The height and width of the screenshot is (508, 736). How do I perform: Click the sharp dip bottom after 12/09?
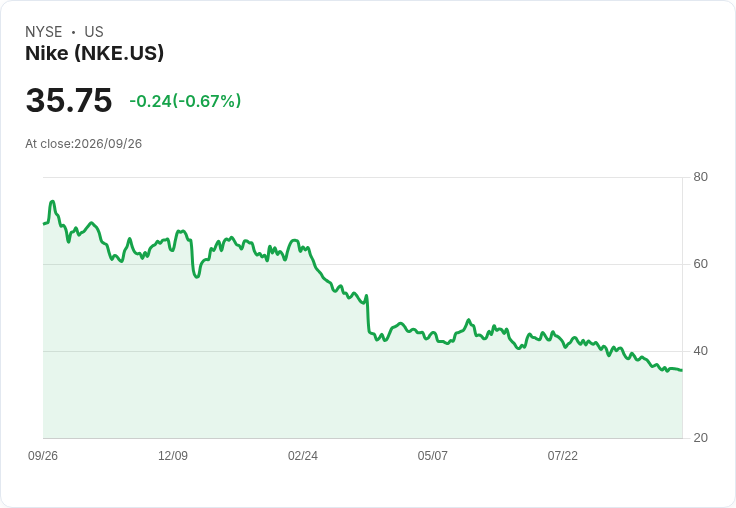click(x=197, y=277)
